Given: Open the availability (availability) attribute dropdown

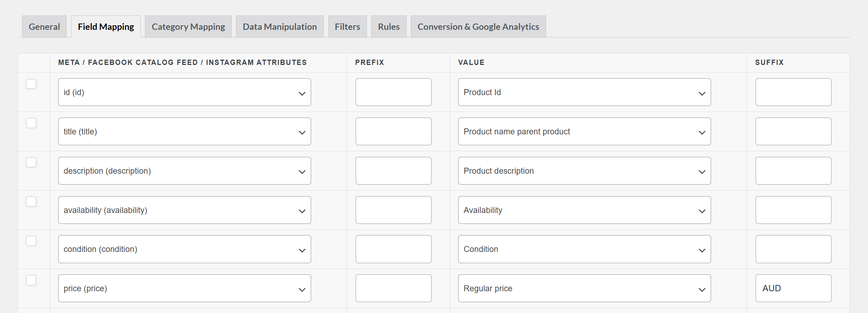Looking at the screenshot, I should pyautogui.click(x=184, y=210).
